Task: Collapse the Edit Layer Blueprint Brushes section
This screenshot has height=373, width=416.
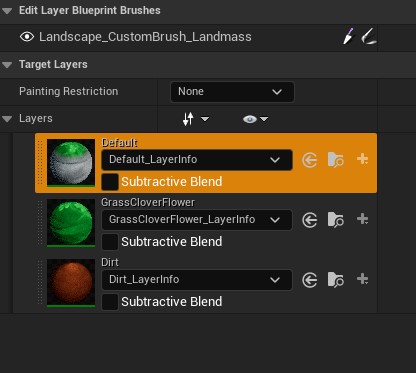Action: tap(7, 11)
